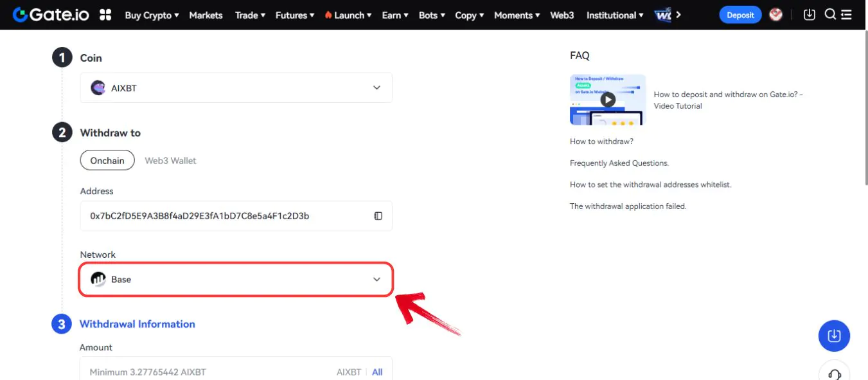Open the header side menu list icon
This screenshot has width=868, height=380.
846,15
